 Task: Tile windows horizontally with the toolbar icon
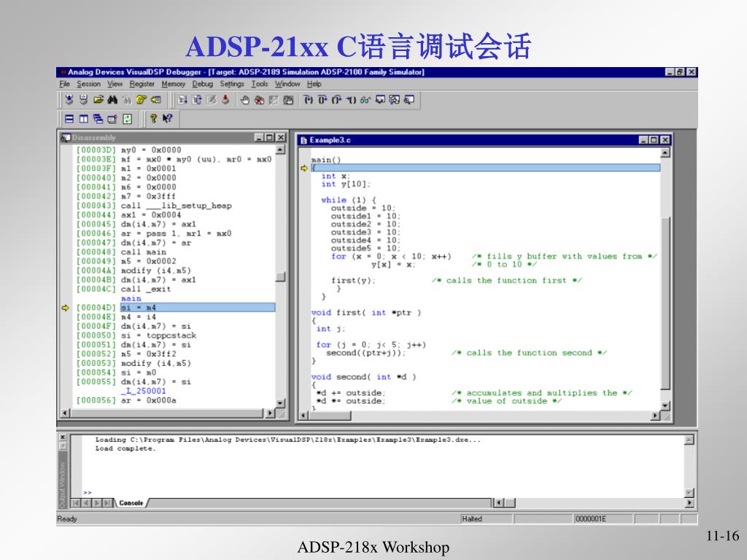69,119
